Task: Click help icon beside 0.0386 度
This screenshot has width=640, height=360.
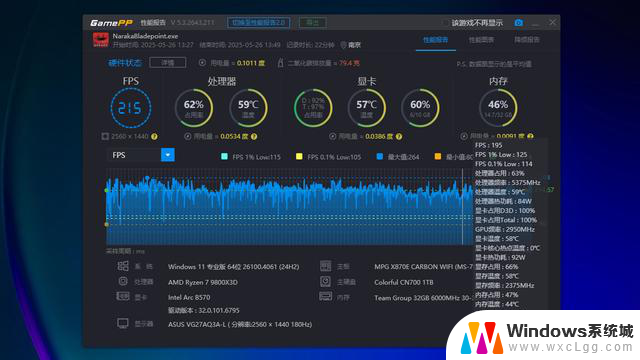Action: (399, 137)
